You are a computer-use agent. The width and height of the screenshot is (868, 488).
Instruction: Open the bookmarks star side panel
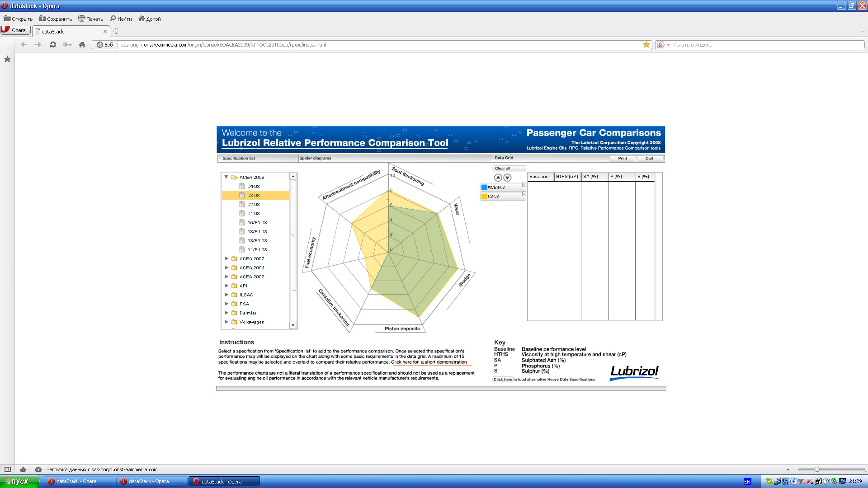coord(7,59)
